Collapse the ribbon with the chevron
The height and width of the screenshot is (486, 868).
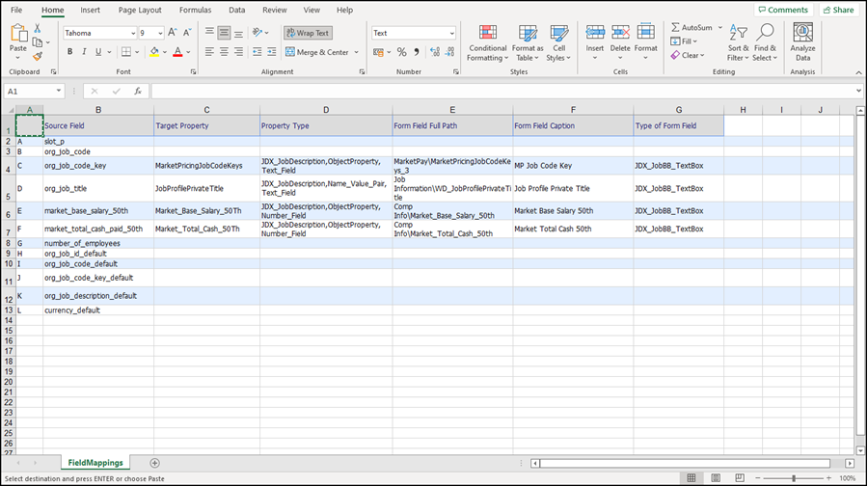(858, 72)
